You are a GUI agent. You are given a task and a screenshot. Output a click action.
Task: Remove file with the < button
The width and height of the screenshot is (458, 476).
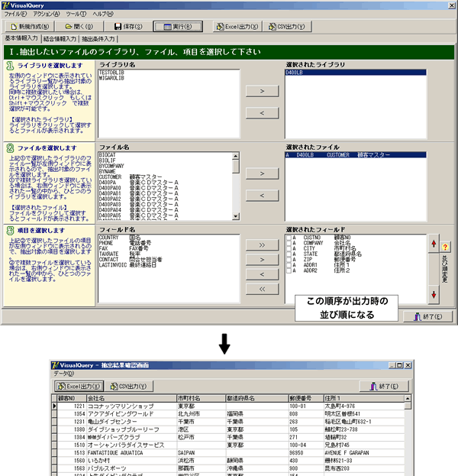pos(262,196)
